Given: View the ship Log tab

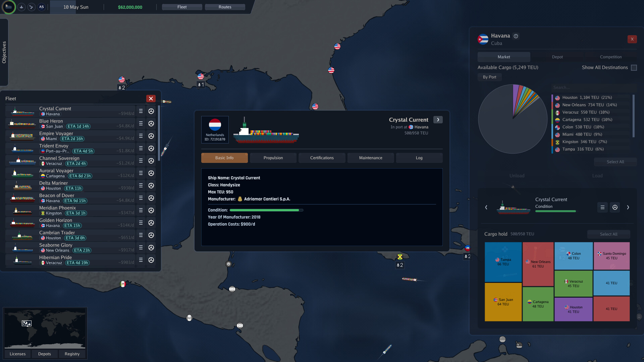Looking at the screenshot, I should point(419,158).
